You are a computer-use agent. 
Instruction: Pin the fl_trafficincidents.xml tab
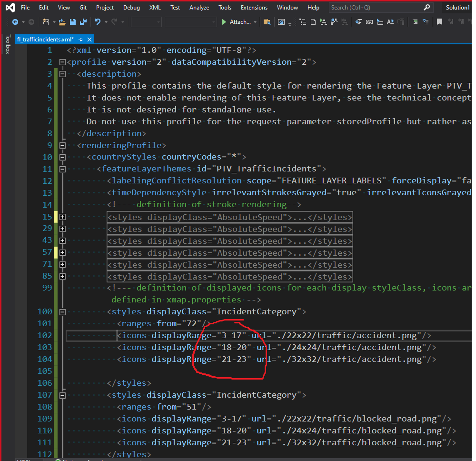click(x=81, y=40)
